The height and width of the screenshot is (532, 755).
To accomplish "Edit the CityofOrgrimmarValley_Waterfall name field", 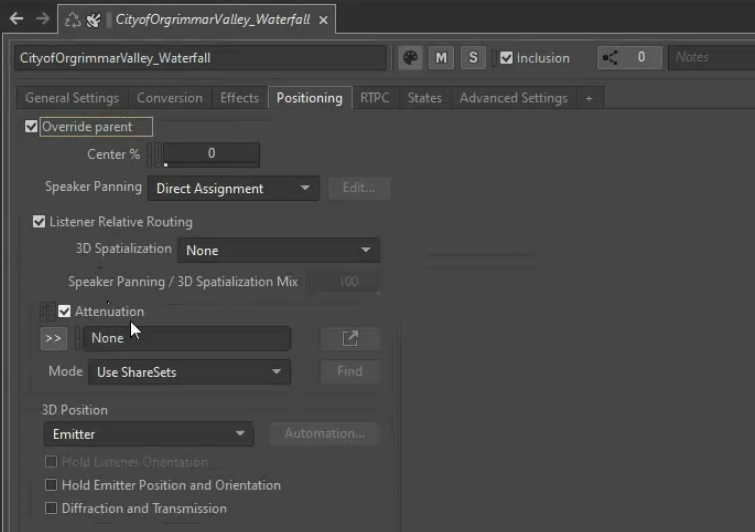I will [x=200, y=58].
